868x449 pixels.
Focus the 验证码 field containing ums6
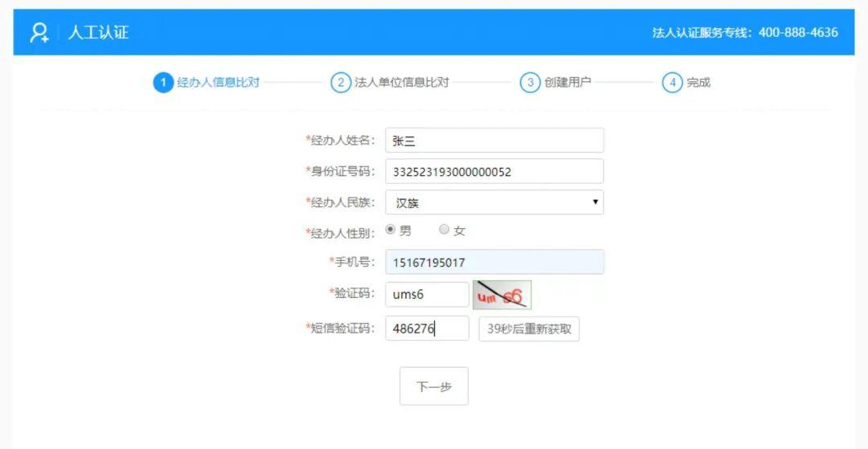[427, 295]
